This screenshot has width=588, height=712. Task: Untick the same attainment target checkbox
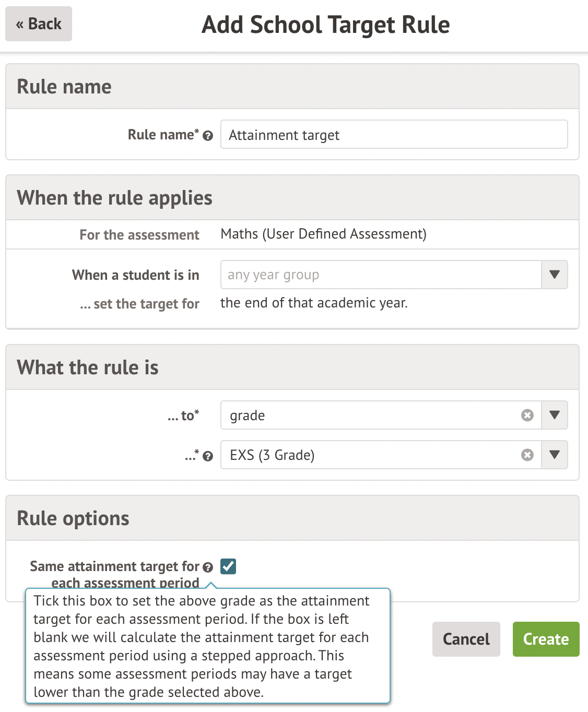click(x=228, y=566)
